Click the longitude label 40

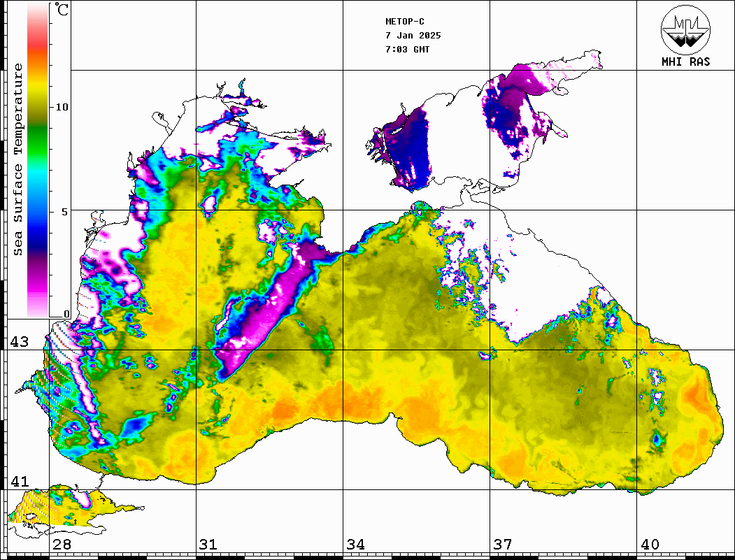650,545
